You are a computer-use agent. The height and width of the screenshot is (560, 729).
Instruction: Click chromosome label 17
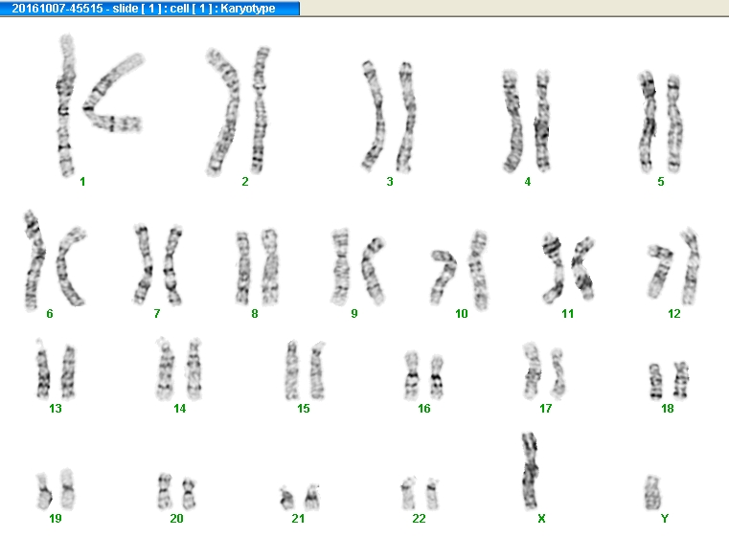tap(545, 409)
